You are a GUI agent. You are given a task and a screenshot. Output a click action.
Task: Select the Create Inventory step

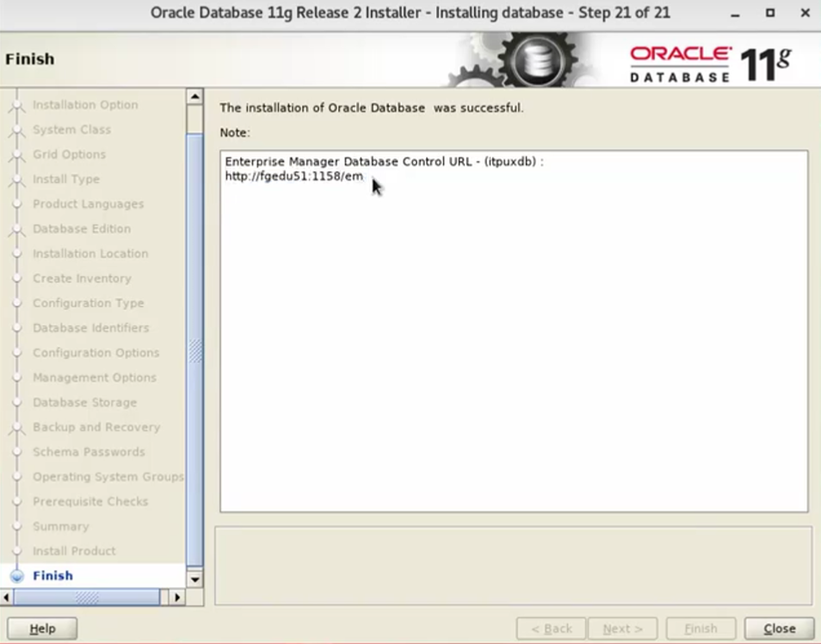pyautogui.click(x=82, y=278)
